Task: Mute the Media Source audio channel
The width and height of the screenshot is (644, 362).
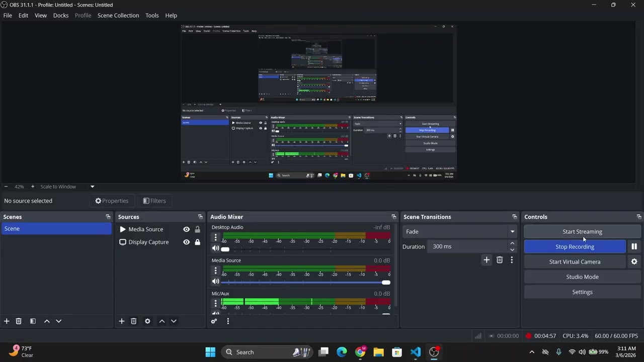Action: click(x=215, y=282)
